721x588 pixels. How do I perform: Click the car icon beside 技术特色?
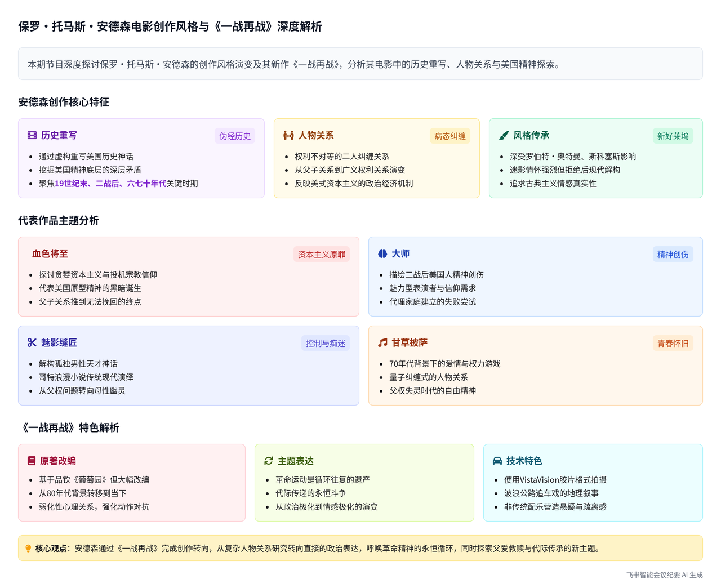[x=497, y=461]
